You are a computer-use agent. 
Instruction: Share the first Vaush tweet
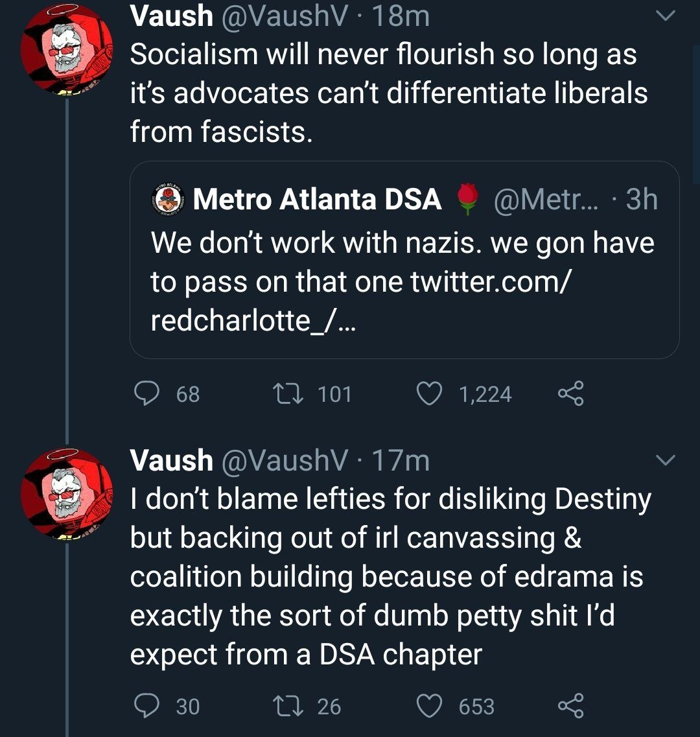coord(570,393)
